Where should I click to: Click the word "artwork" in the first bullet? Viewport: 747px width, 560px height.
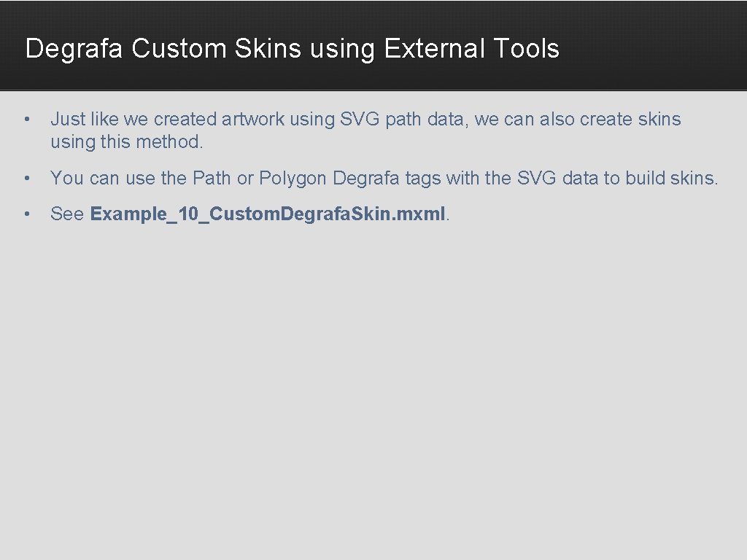click(253, 119)
